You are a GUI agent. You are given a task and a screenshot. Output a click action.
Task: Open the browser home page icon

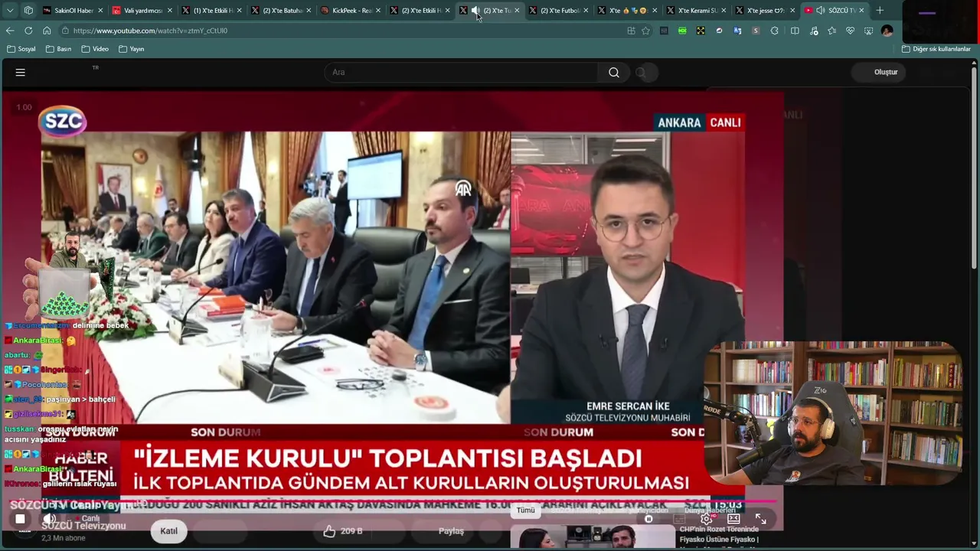click(47, 31)
